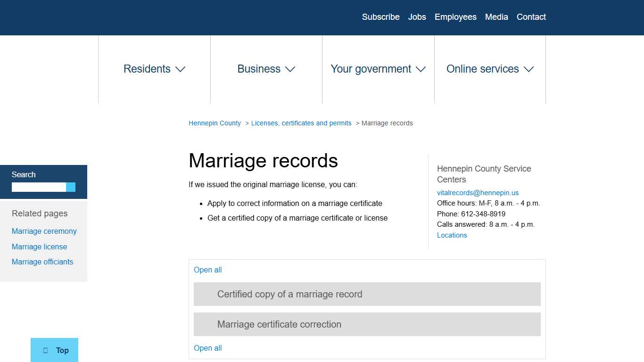Viewport: 644px width, 362px height.
Task: Click the bottom Open all link
Action: (x=207, y=348)
